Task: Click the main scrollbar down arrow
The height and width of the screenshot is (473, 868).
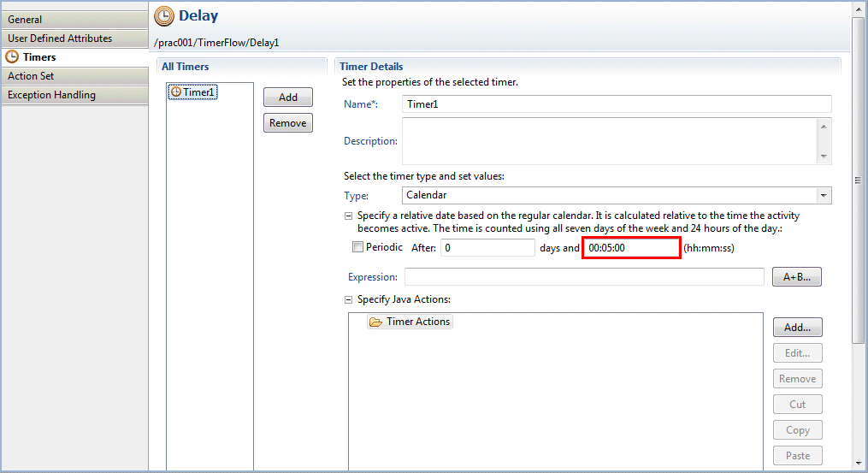Action: (x=858, y=463)
